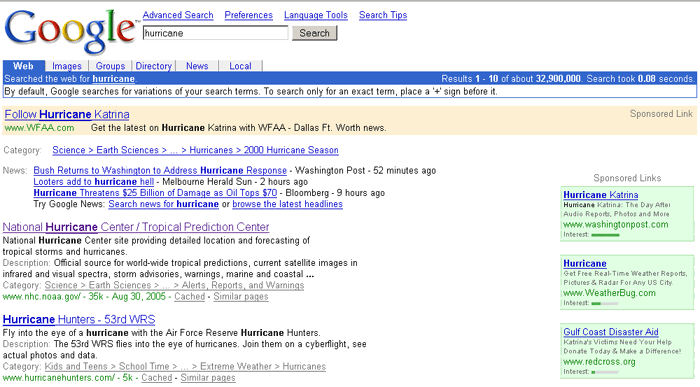Click the redcross ad Interest bar
The width and height of the screenshot is (700, 387).
[x=605, y=372]
